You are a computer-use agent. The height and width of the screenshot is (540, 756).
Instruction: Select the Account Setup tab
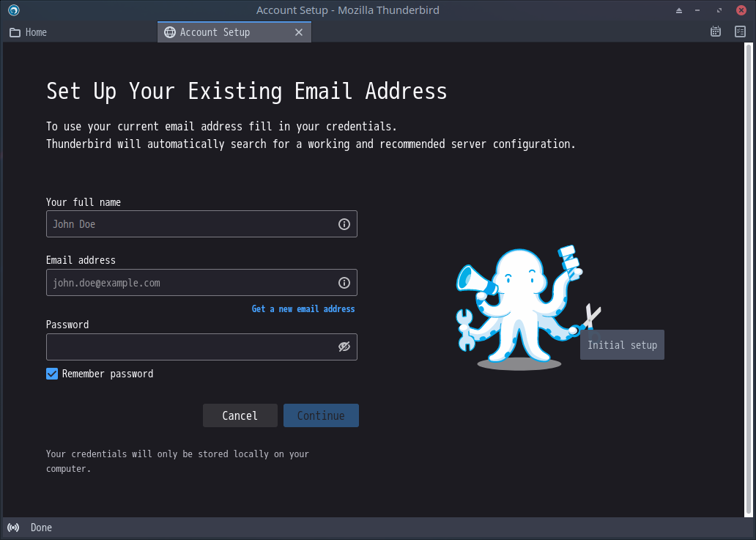click(x=234, y=32)
